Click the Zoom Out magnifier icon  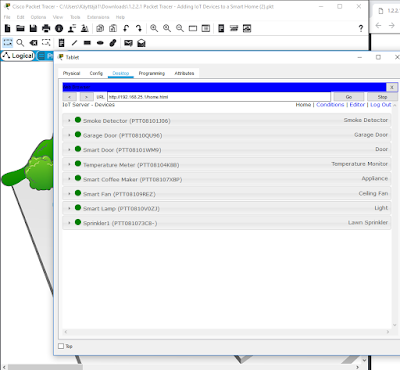pyautogui.click(x=180, y=29)
